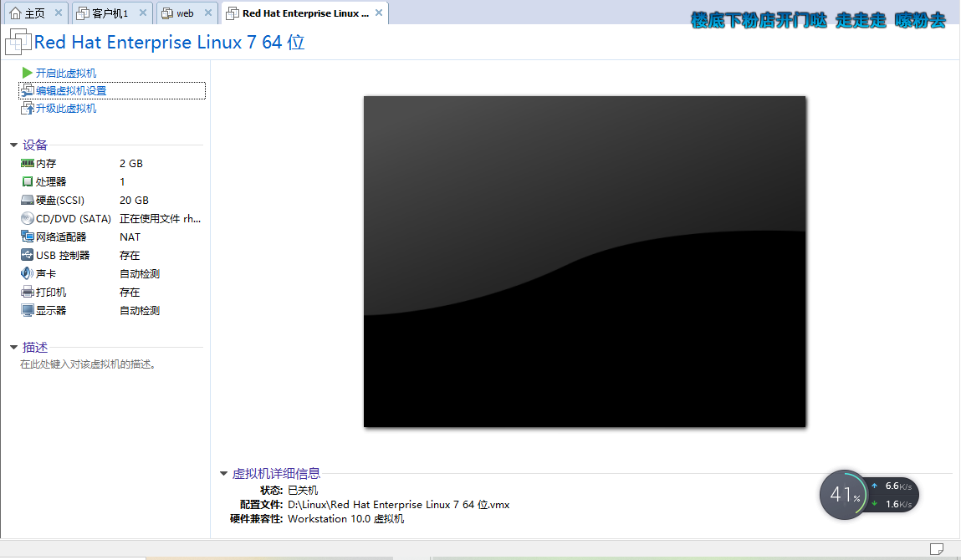Click the USB 控制器 存在 value
Screen dimensions: 961x560
[x=130, y=256]
